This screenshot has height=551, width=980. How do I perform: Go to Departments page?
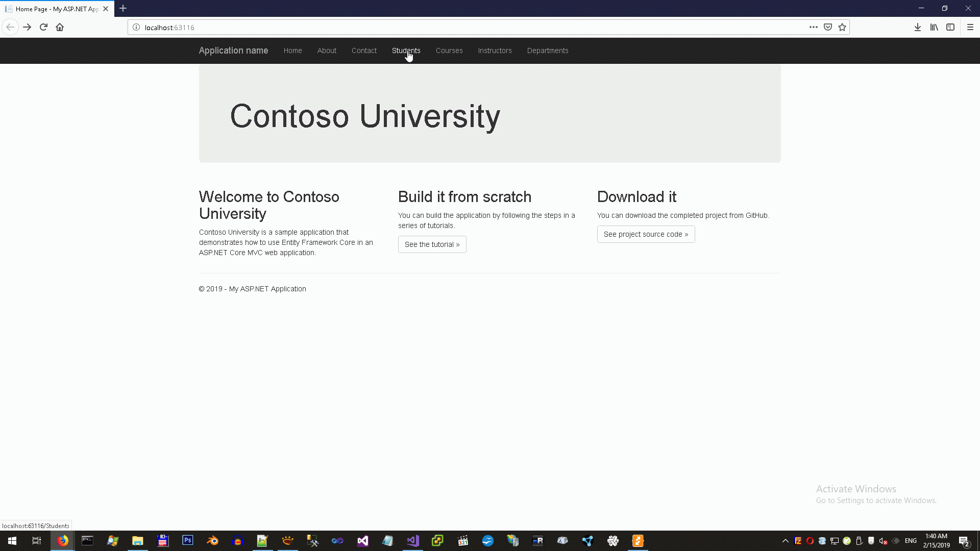pyautogui.click(x=548, y=51)
